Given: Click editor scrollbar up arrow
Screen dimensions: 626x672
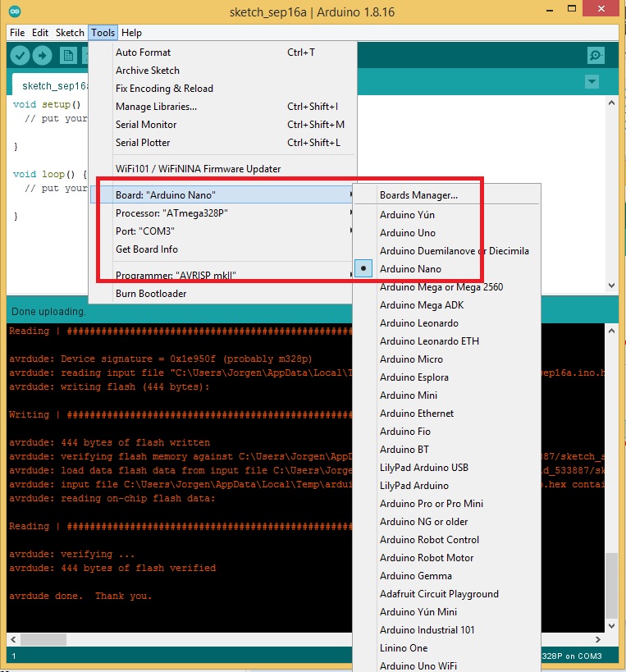Looking at the screenshot, I should (x=611, y=103).
